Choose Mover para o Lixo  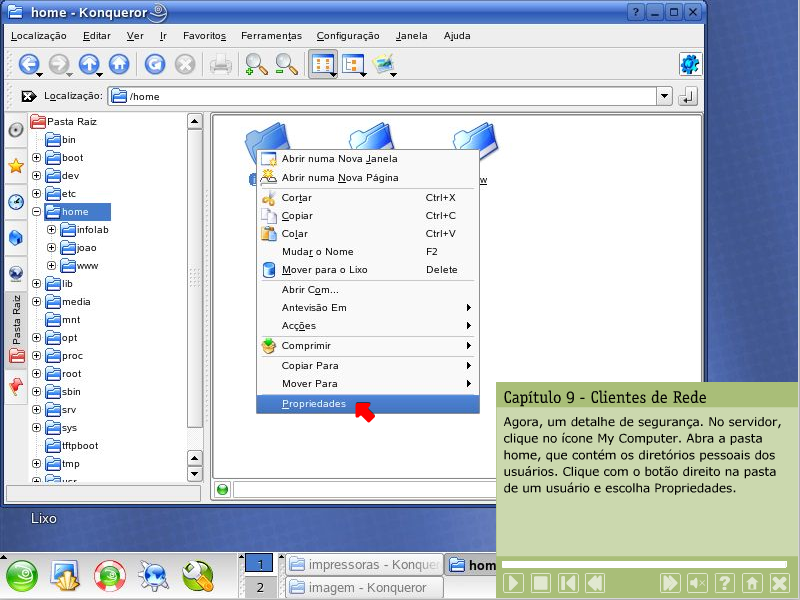324,269
